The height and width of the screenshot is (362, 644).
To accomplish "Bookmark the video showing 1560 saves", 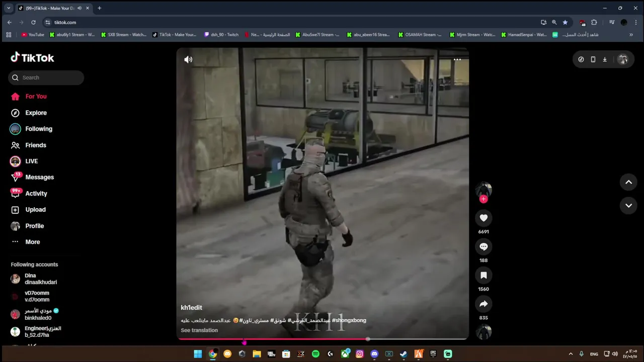I will (x=484, y=275).
